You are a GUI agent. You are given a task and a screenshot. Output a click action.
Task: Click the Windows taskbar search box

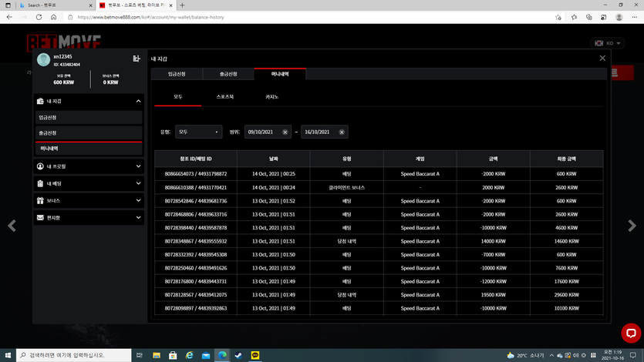coord(74,355)
